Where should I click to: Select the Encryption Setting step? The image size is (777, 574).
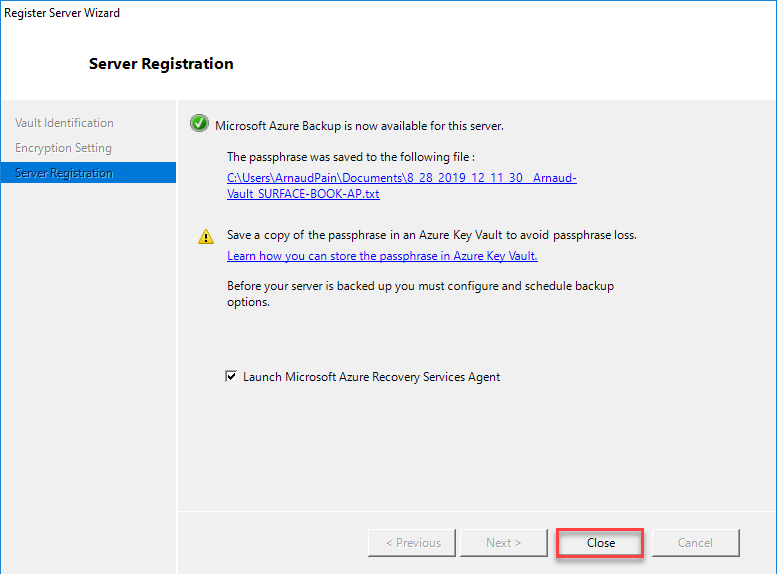coord(63,148)
